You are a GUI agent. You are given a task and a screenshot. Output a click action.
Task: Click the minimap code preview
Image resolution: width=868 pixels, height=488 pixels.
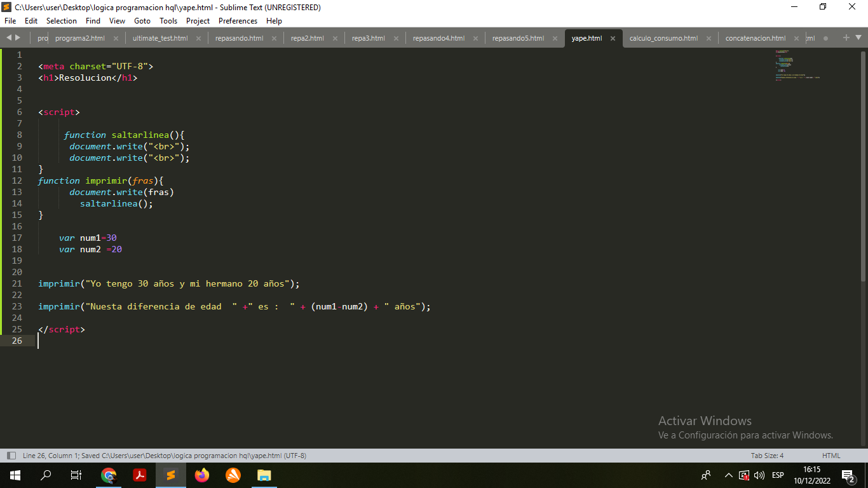click(797, 64)
